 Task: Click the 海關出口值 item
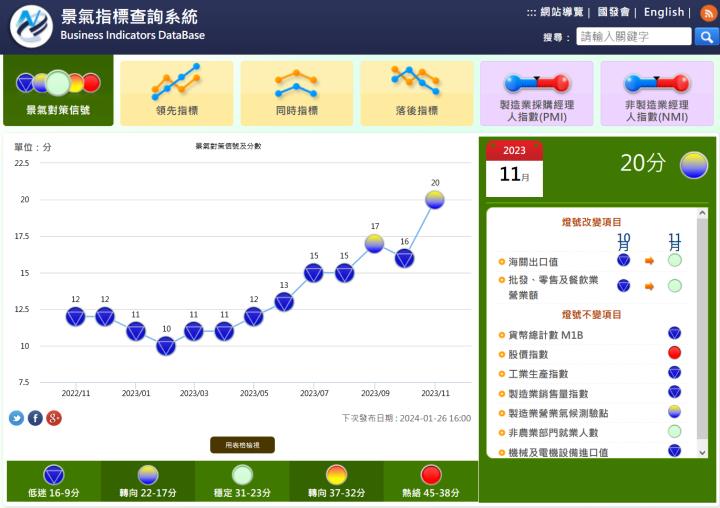533,262
